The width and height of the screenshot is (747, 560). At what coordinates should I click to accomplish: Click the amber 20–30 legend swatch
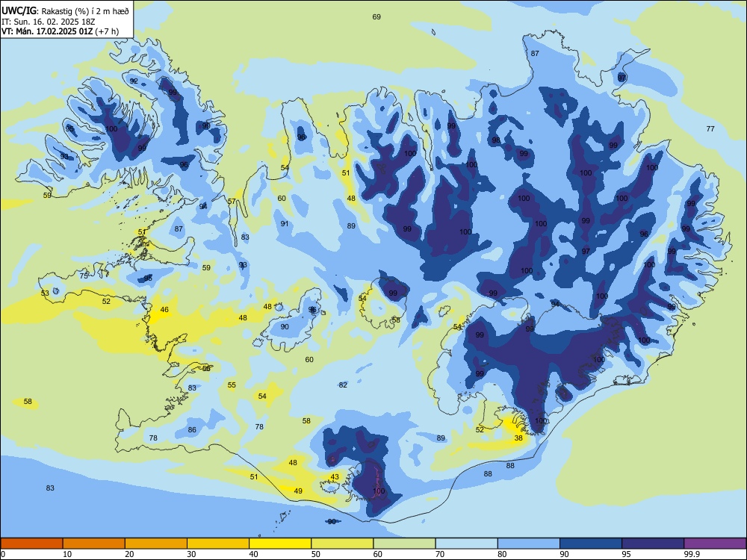pyautogui.click(x=156, y=544)
